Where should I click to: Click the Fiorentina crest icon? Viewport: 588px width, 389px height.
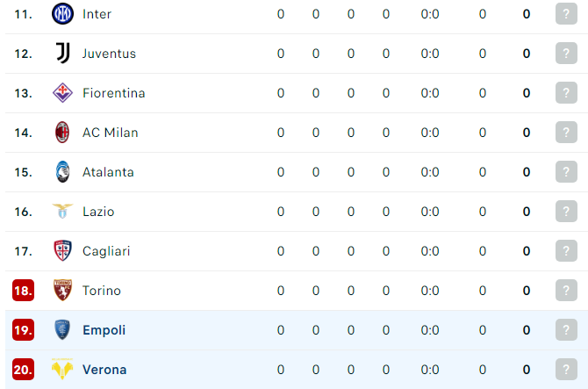point(62,93)
